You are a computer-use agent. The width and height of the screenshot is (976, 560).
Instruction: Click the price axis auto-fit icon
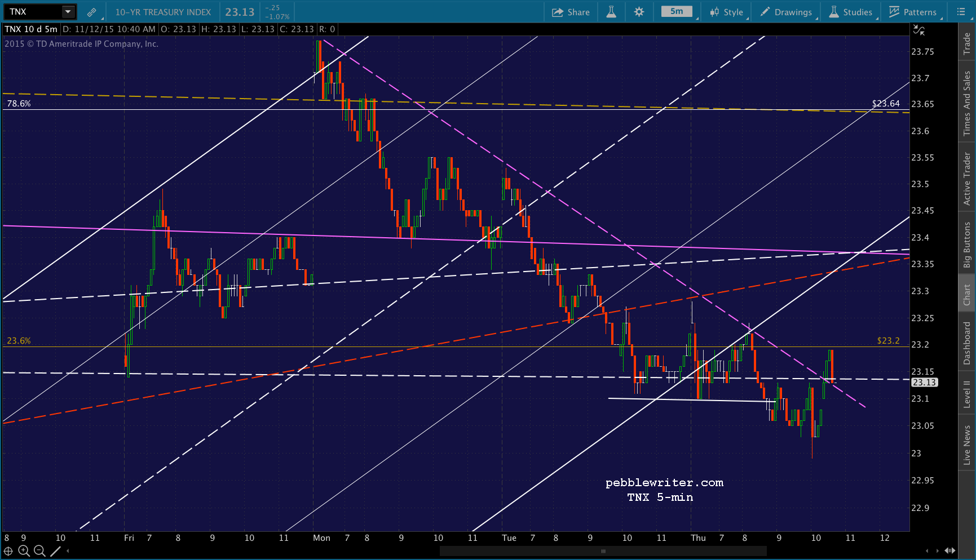(919, 30)
